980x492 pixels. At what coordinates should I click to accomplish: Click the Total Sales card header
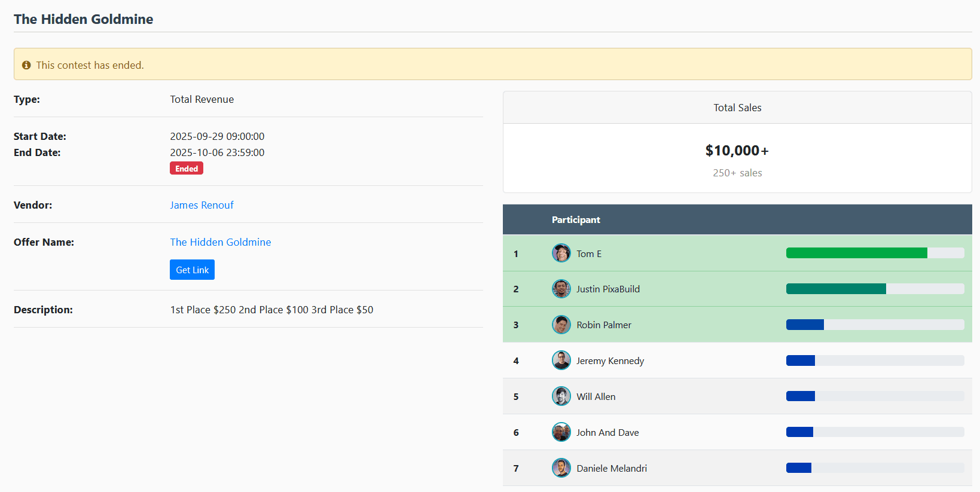[737, 108]
